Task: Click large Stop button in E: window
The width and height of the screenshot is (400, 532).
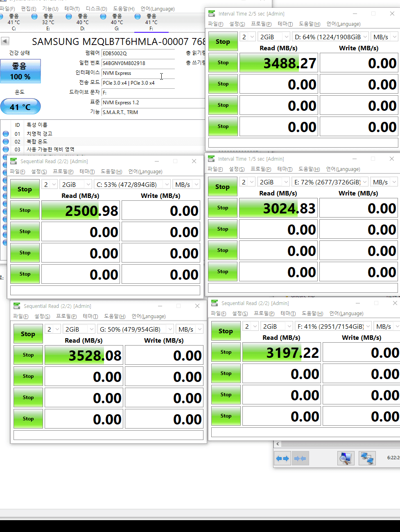Action: tap(222, 186)
